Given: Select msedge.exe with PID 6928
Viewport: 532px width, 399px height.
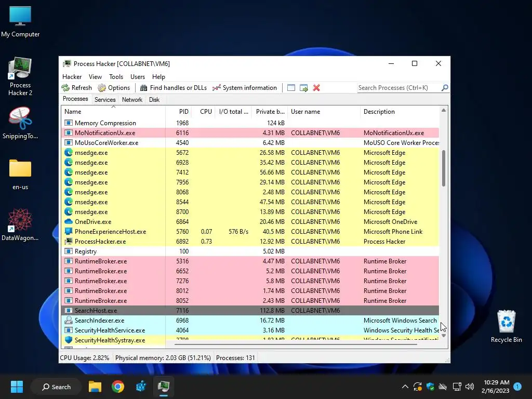Looking at the screenshot, I should (x=250, y=163).
